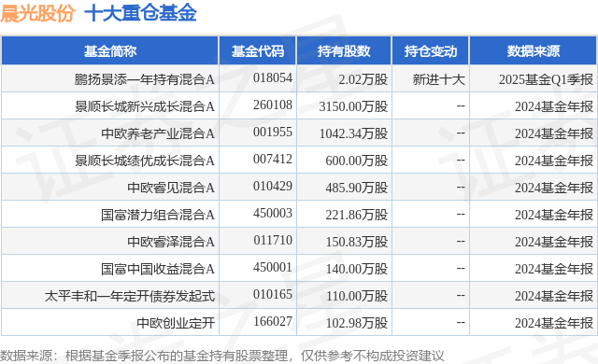Viewport: 598px width, 364px height.
Task: Click the 基金简称 column header
Action: tap(110, 51)
